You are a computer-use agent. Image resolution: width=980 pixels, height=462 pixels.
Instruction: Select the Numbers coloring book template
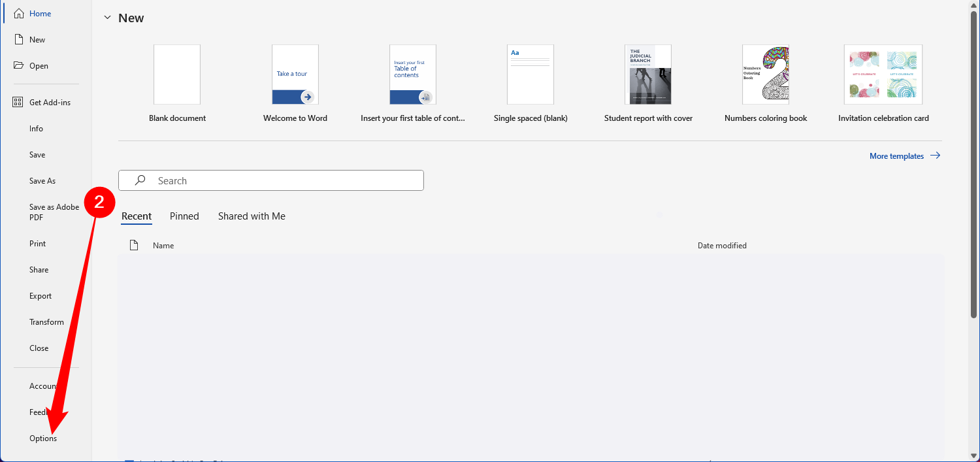coord(765,74)
